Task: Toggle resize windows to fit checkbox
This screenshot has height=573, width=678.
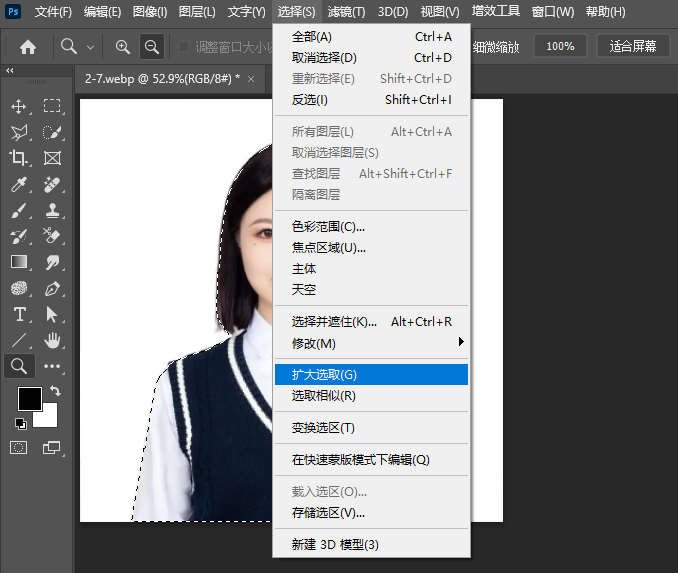Action: [183, 47]
